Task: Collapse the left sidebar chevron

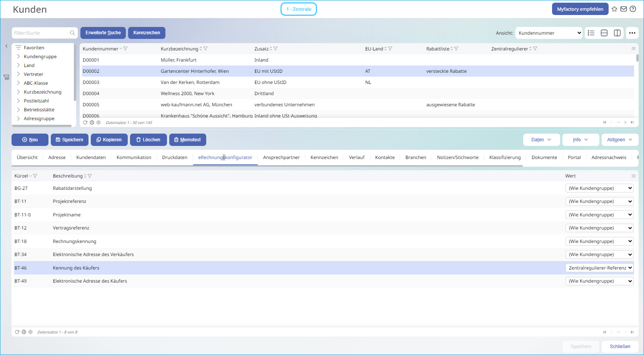Action: [x=6, y=46]
